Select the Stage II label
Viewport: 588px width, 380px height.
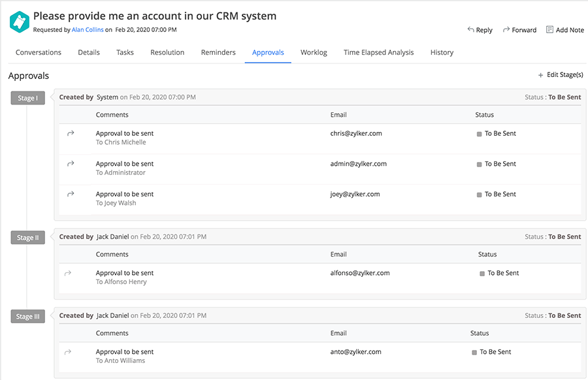(x=28, y=238)
